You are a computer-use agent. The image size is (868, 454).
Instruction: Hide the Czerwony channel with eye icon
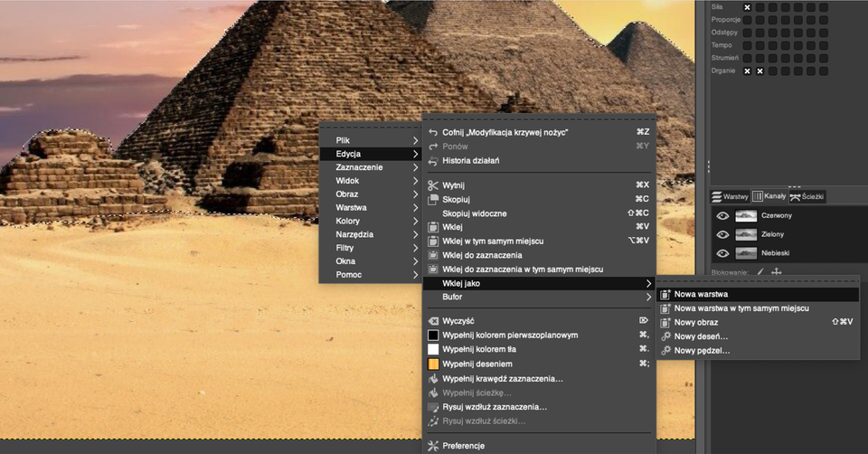tap(722, 216)
